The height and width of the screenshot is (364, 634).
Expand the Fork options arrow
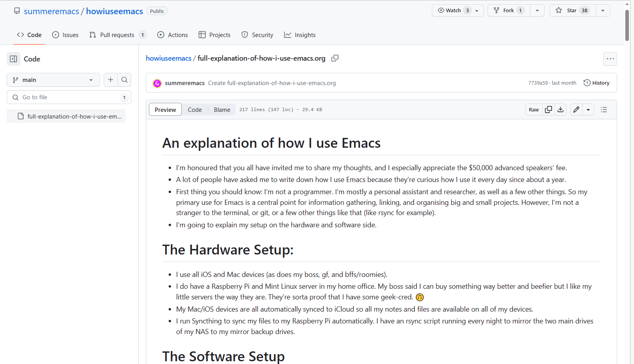click(537, 11)
